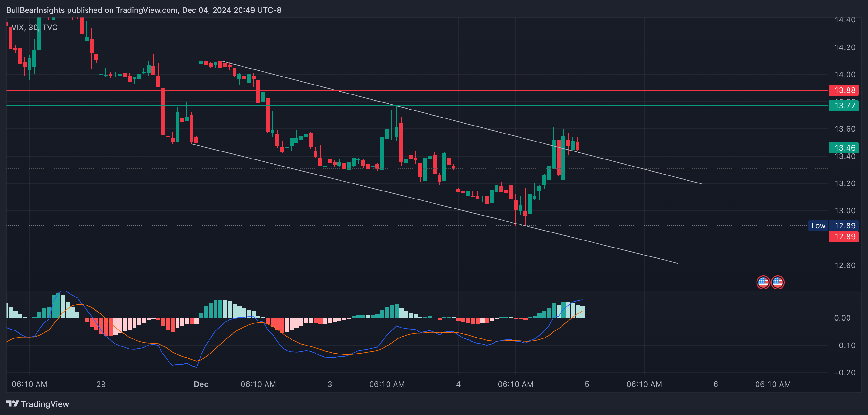Image resolution: width=868 pixels, height=415 pixels.
Task: Click the 14.00 price axis value
Action: (x=845, y=74)
